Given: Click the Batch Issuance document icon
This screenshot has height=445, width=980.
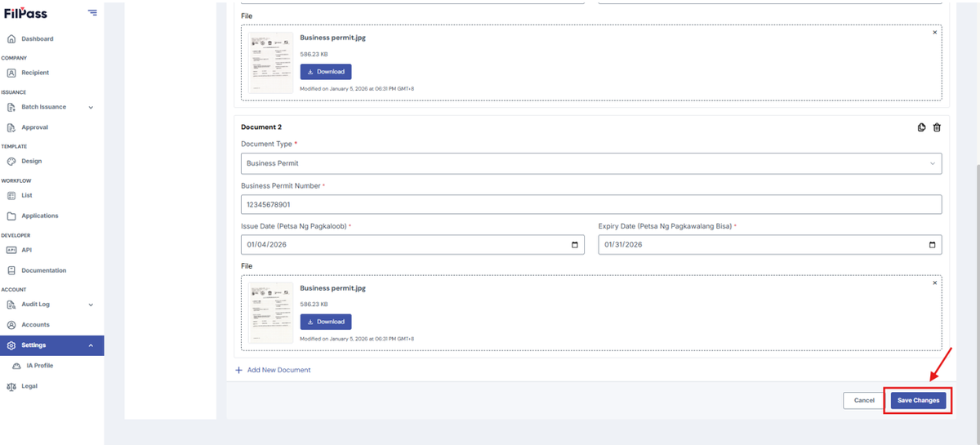Looking at the screenshot, I should (x=11, y=107).
